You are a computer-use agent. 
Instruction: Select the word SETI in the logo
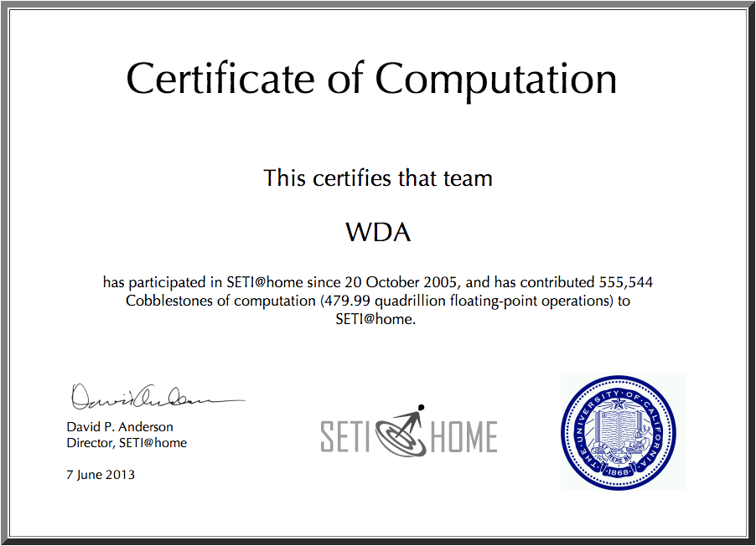(x=346, y=436)
